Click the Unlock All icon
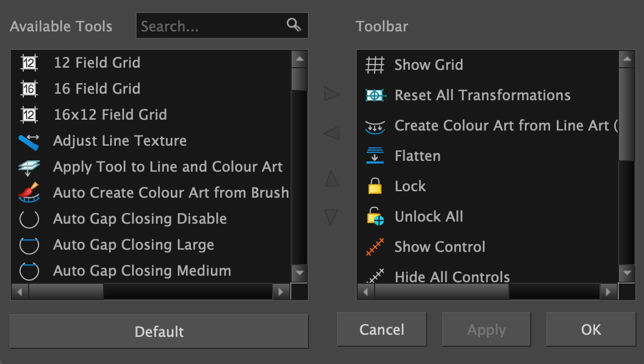 (375, 216)
